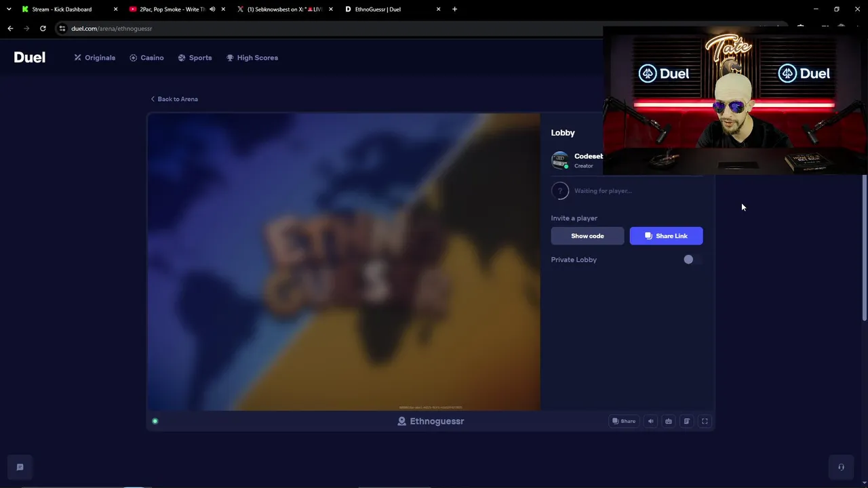The width and height of the screenshot is (868, 488).
Task: Open the chat bubble icon
Action: (x=20, y=467)
